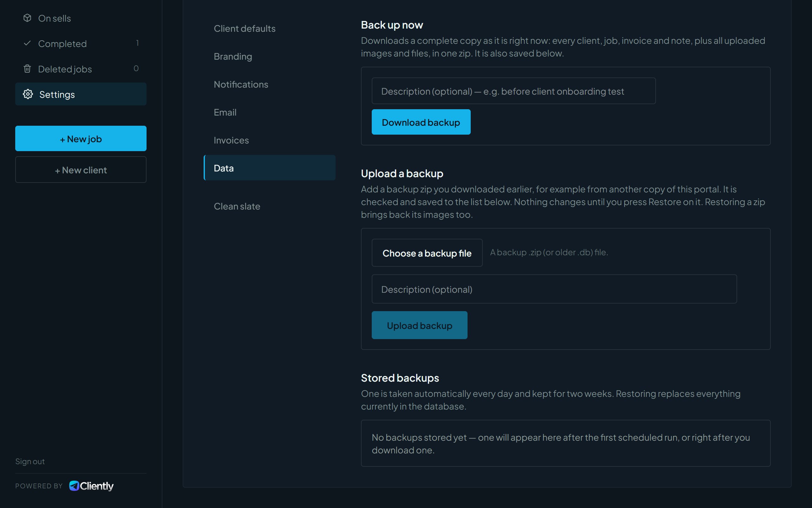Screen dimensions: 812x508
Task: Open the Clean slate section
Action: 269,206
